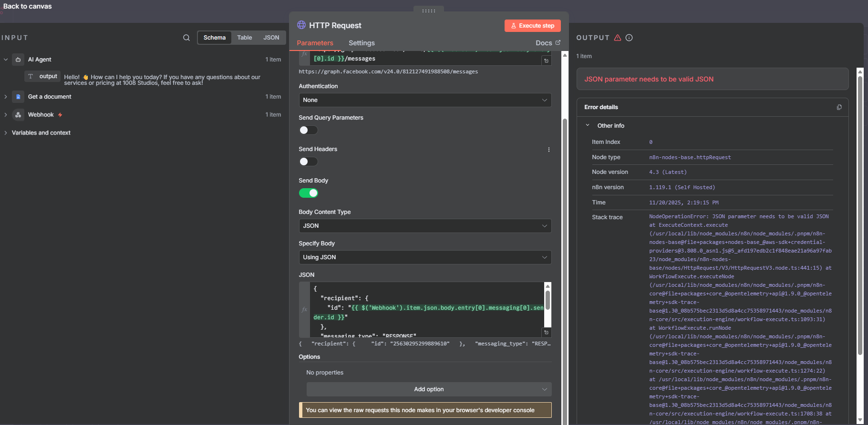Open the Body Content Type dropdown
Image resolution: width=868 pixels, height=425 pixels.
[424, 226]
